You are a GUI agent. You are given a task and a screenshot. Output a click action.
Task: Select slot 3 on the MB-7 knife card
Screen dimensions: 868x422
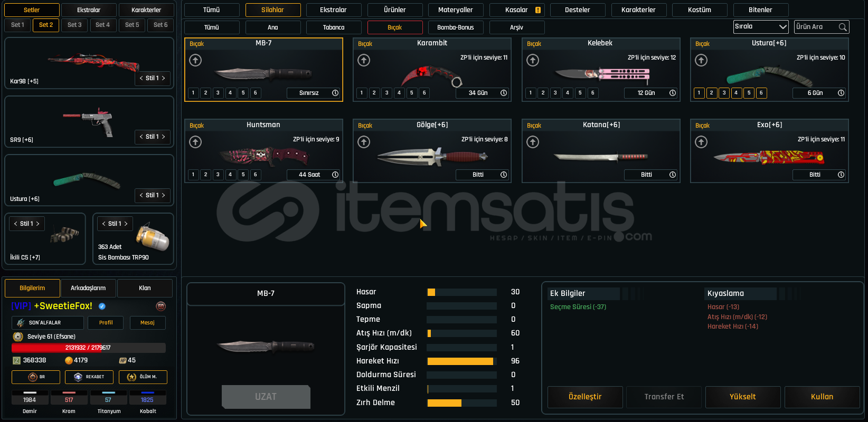(x=218, y=93)
